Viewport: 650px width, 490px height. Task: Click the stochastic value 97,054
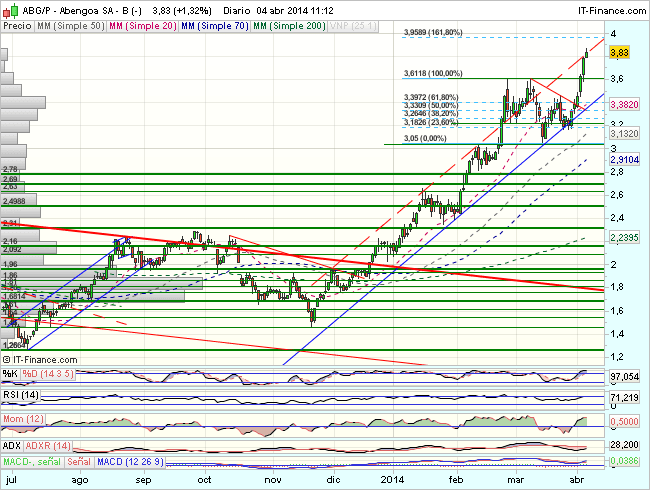pos(624,377)
